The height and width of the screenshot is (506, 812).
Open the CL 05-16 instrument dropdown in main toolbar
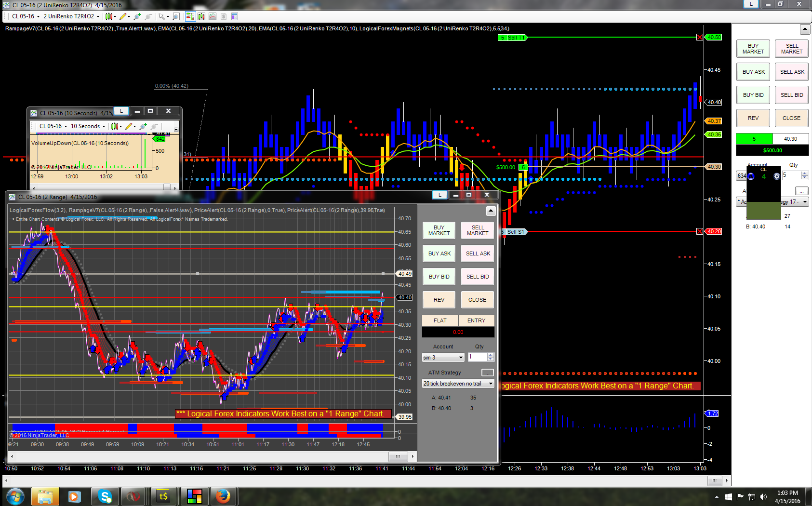(26, 16)
